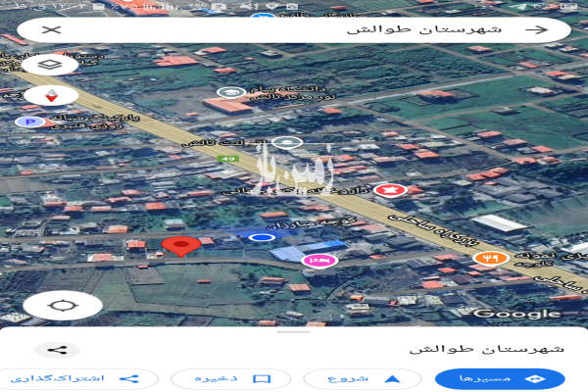Click the شهرستان طوالش title in info sheet
Screen dimensions: 588x392
pos(486,349)
